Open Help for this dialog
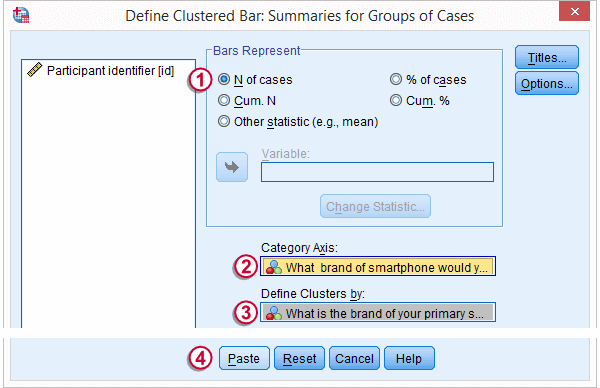The width and height of the screenshot is (600, 388). [x=409, y=358]
